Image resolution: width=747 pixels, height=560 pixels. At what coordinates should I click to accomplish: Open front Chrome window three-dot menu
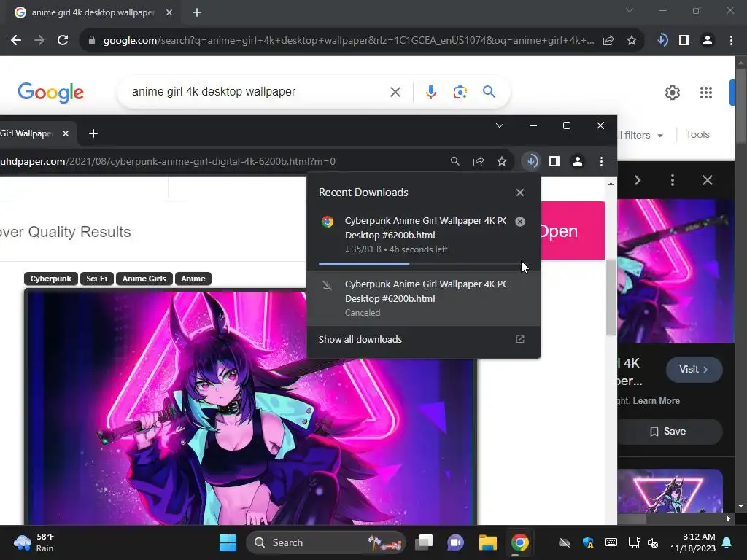pos(601,161)
